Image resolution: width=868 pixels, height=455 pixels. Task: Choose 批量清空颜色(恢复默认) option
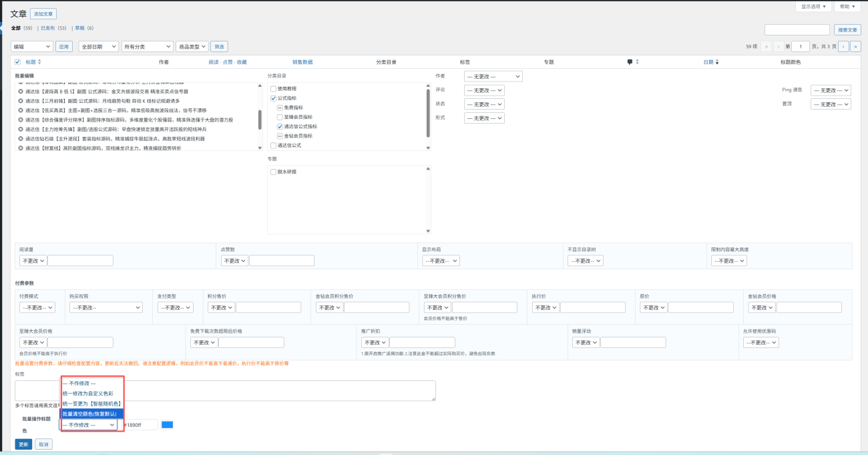coord(92,414)
